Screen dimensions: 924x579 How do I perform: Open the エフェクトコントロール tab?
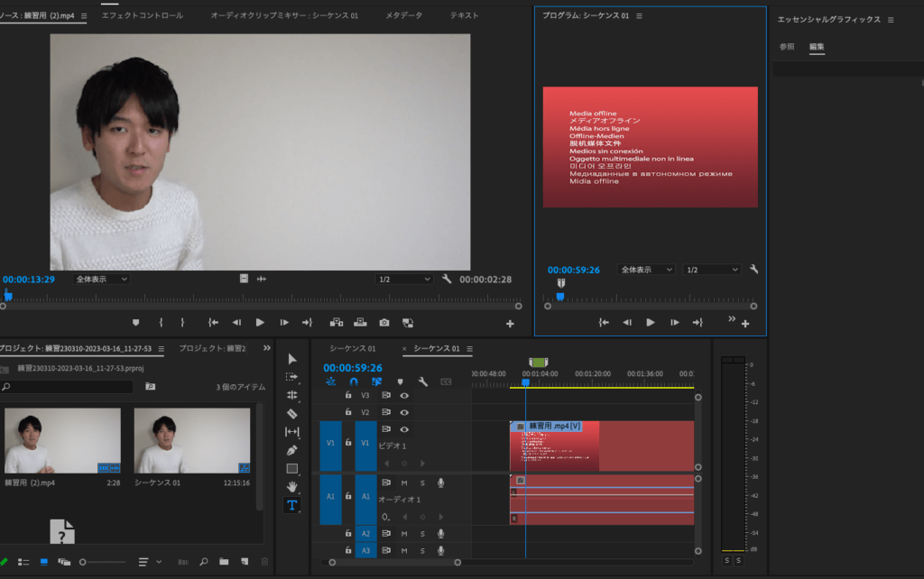(142, 15)
